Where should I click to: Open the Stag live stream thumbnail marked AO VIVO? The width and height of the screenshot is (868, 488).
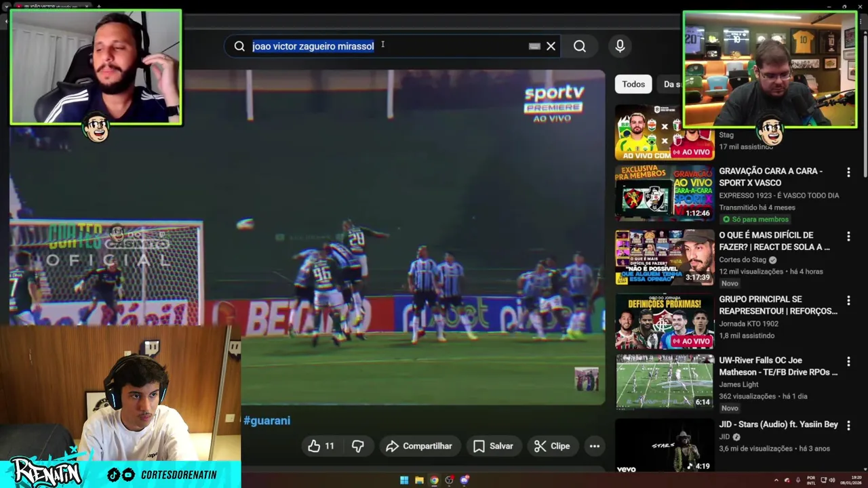pyautogui.click(x=664, y=132)
